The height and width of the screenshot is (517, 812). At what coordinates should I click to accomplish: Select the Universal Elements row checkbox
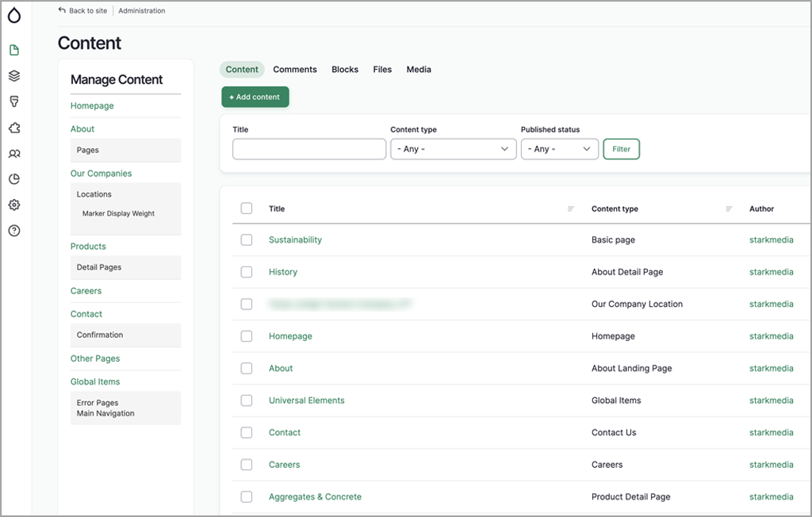tap(247, 400)
